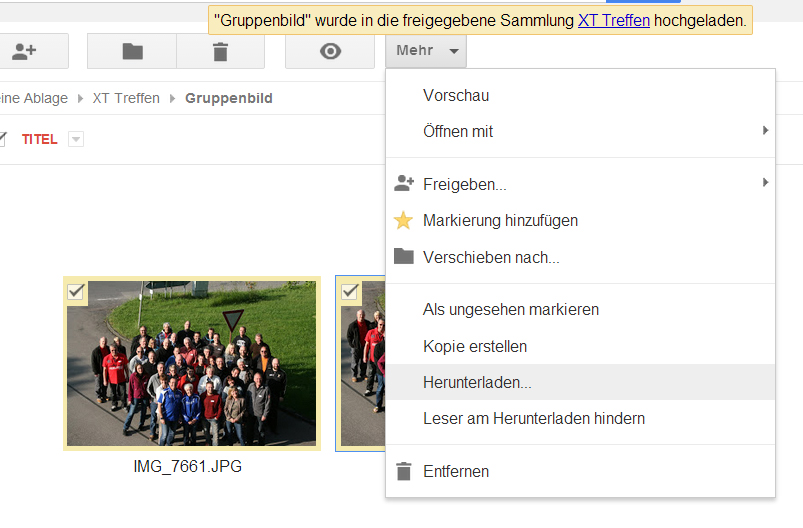Choose Herunterladen... from the menu
Screen dimensions: 803x528
click(x=477, y=382)
